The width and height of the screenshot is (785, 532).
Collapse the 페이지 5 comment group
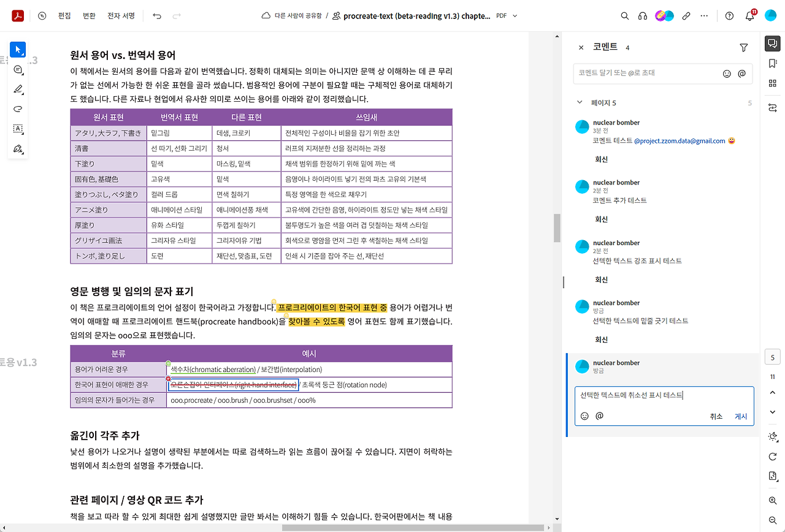point(580,103)
